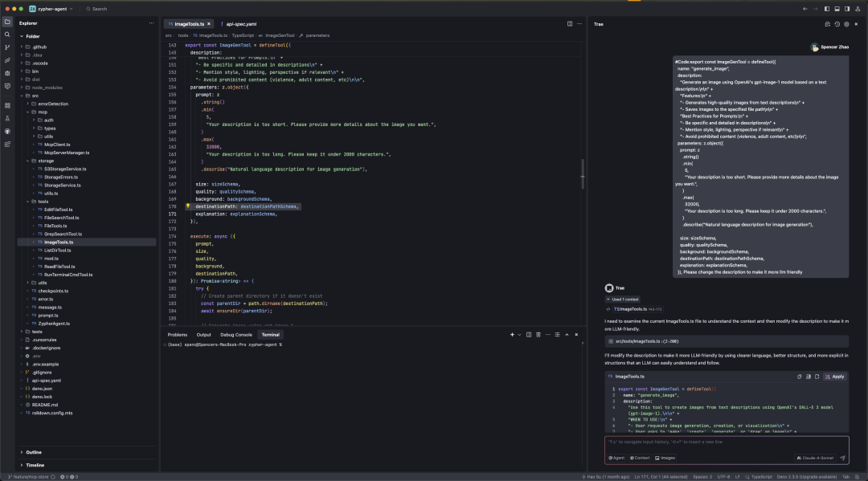The width and height of the screenshot is (868, 481).
Task: Click the lightbulb on line 170
Action: [187, 206]
